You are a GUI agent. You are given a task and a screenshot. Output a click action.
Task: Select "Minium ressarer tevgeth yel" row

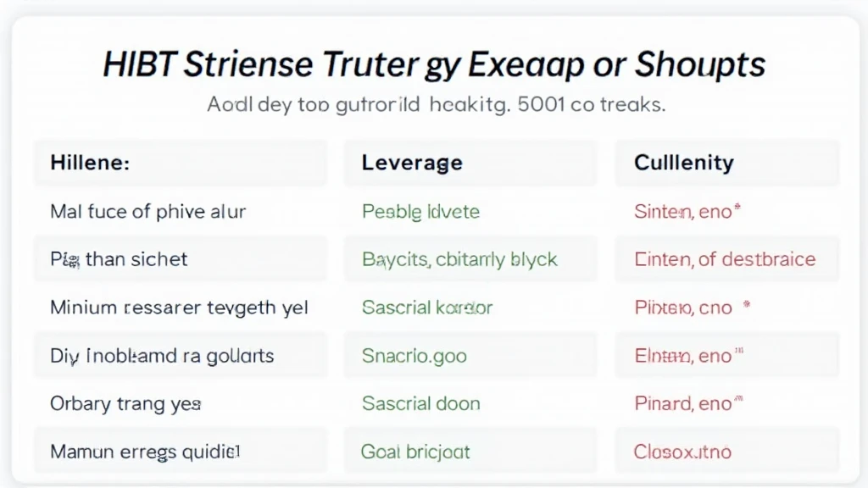point(180,308)
